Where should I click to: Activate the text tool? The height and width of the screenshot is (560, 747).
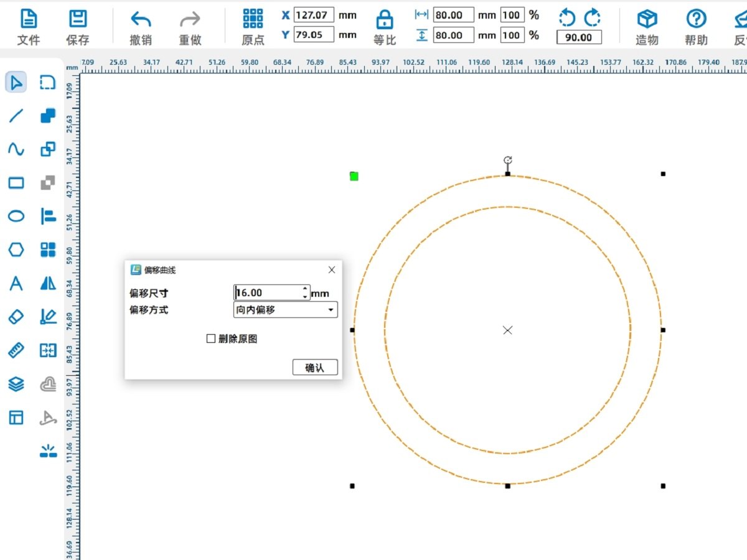tap(16, 284)
